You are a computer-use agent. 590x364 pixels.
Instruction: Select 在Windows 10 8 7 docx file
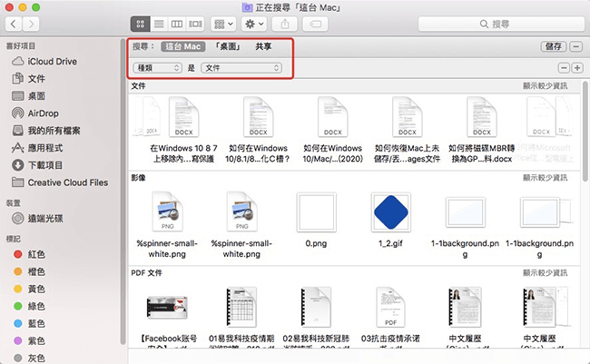coord(183,130)
